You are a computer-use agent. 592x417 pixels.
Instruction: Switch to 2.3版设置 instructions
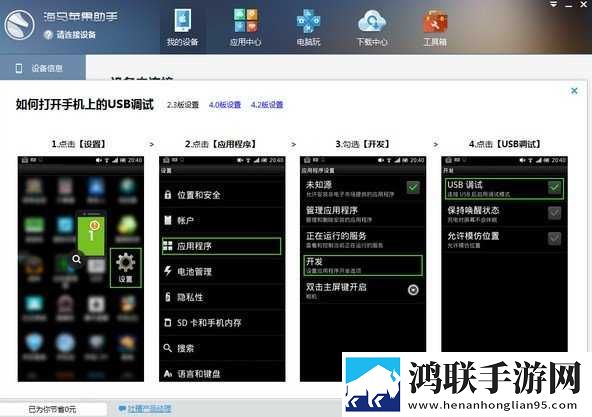click(x=183, y=105)
